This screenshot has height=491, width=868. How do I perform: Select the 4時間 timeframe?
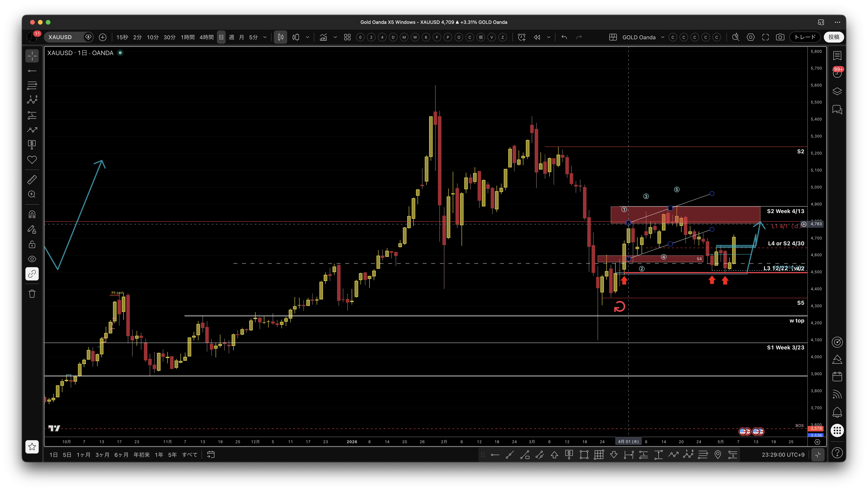coord(206,37)
